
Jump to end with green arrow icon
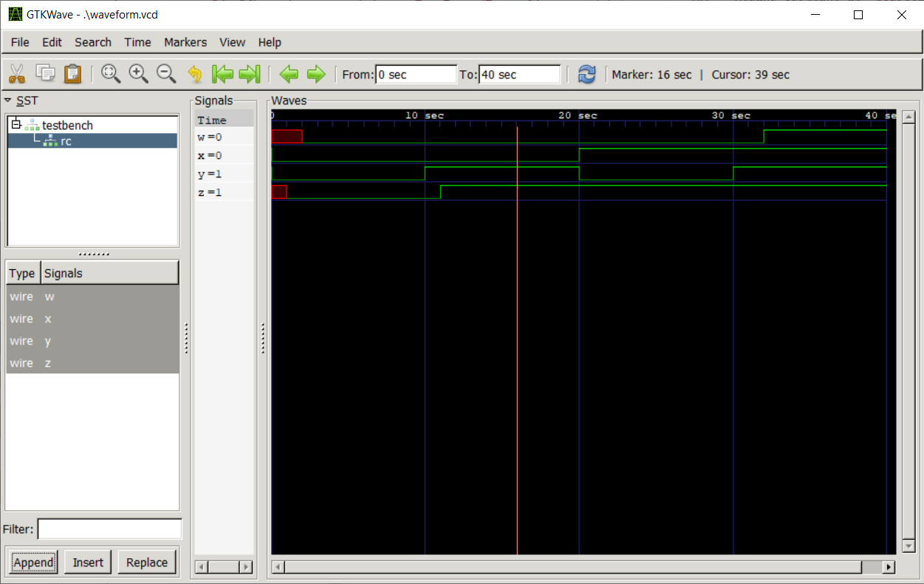click(x=250, y=74)
